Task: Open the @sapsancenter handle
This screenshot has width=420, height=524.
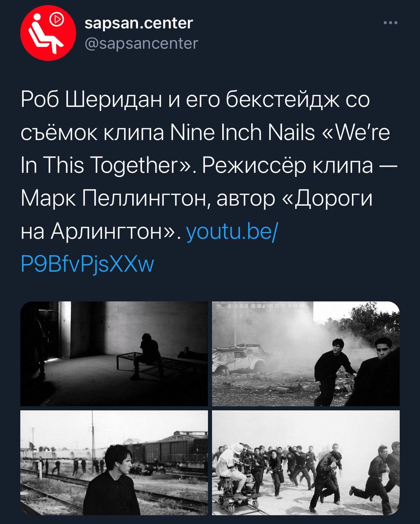Action: point(141,43)
